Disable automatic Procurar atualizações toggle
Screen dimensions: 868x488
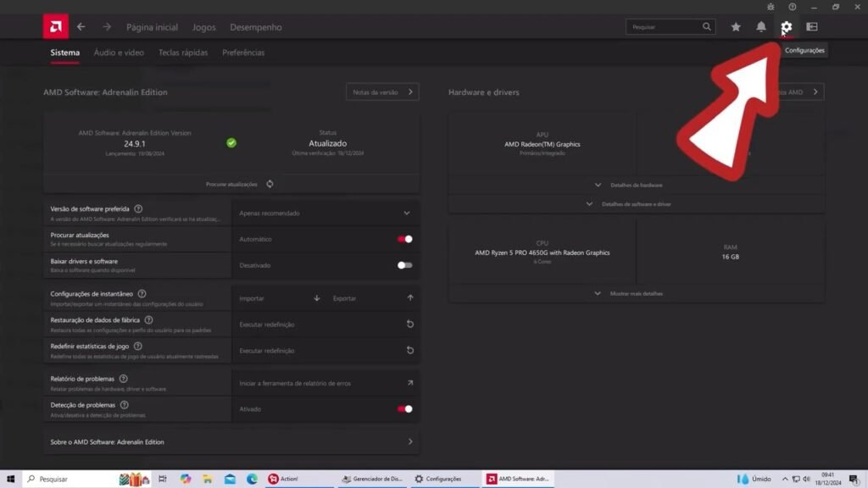(x=404, y=239)
